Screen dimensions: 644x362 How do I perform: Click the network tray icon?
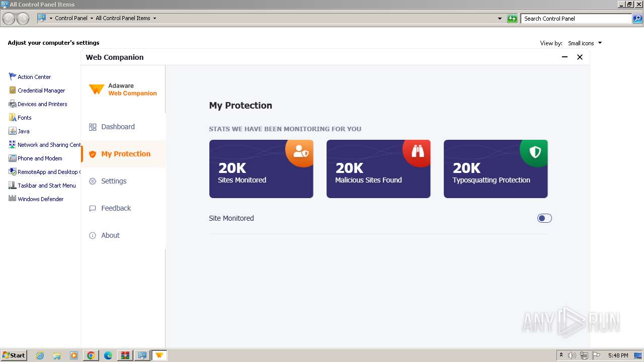(x=584, y=355)
